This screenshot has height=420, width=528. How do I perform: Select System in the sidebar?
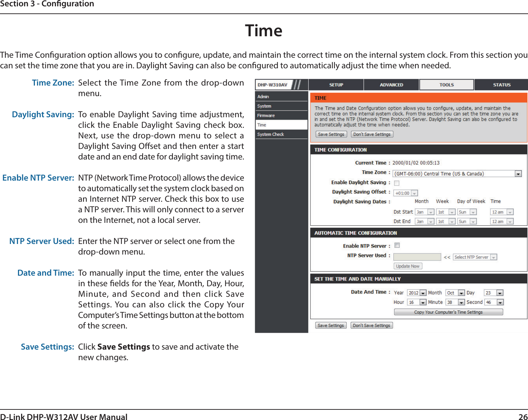(x=281, y=106)
